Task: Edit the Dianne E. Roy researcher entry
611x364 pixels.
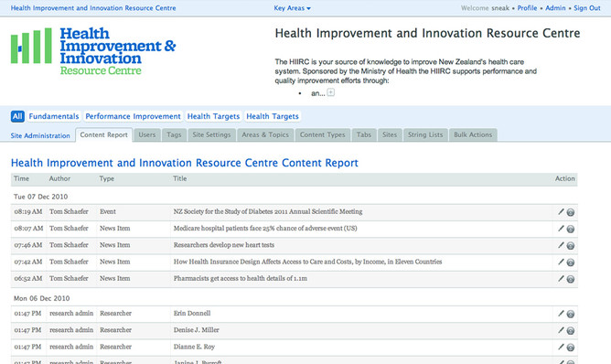Action: click(x=561, y=347)
